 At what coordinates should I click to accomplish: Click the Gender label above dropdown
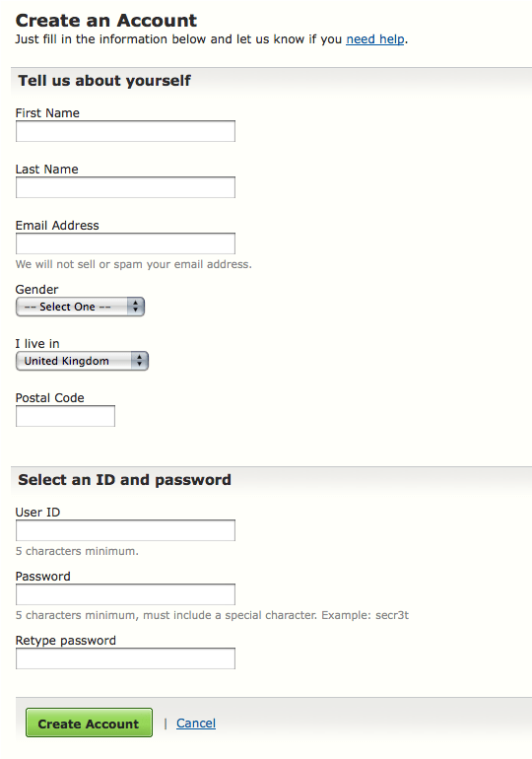pyautogui.click(x=36, y=290)
